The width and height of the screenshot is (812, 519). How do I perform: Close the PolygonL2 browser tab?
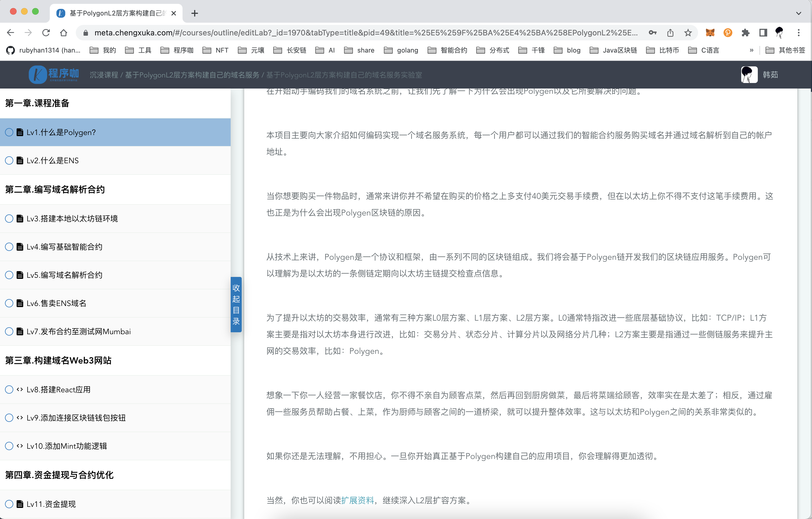click(x=174, y=13)
